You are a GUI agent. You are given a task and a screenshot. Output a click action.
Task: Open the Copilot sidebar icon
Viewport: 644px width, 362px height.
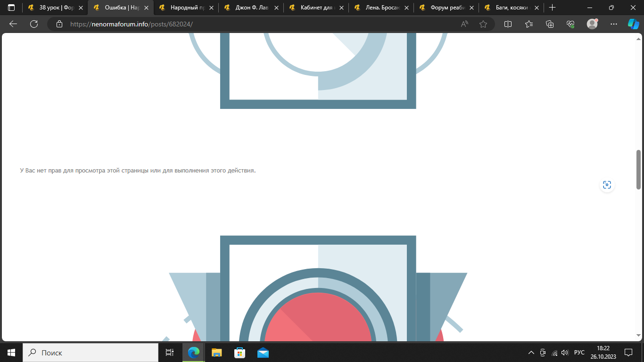pos(633,24)
